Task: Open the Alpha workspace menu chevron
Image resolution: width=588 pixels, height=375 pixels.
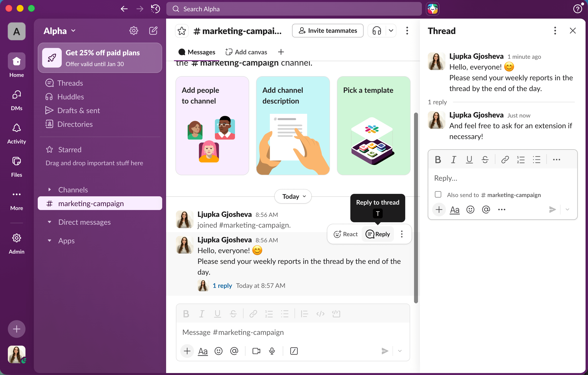Action: 73,31
